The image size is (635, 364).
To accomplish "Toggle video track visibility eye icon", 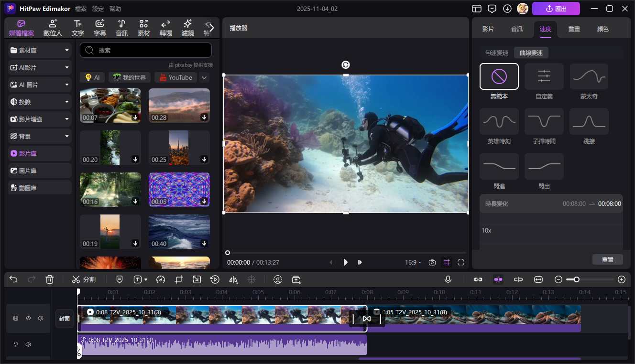I will click(x=28, y=318).
